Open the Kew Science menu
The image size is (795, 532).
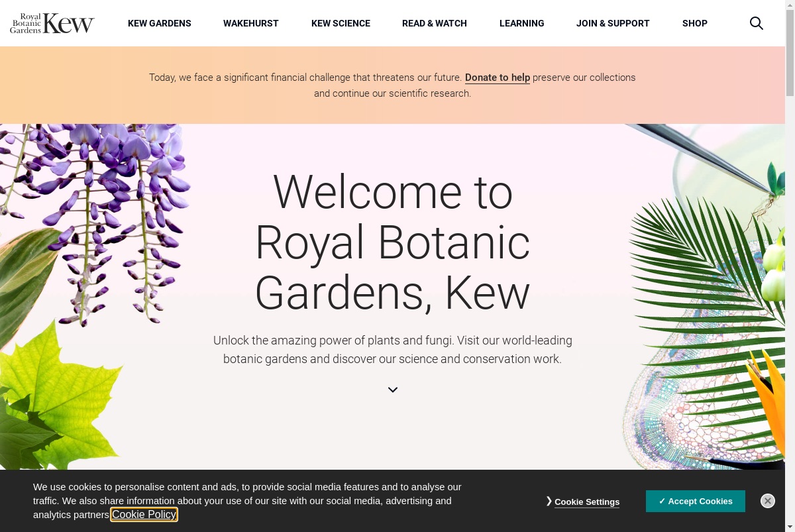pos(341,23)
